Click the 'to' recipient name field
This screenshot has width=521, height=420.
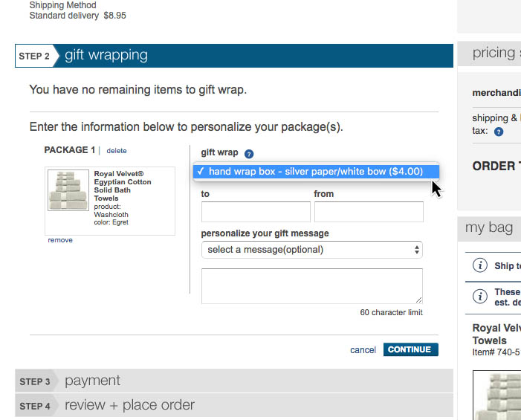(256, 212)
